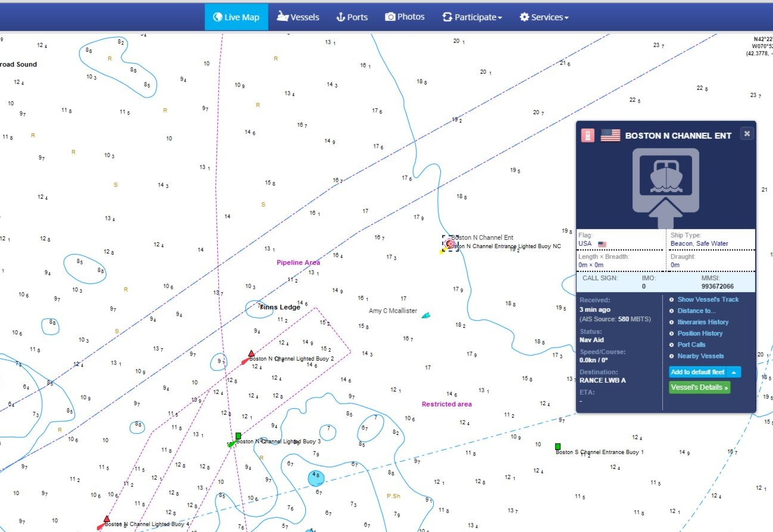Go to the Vessels page
The image size is (773, 532).
pyautogui.click(x=298, y=17)
